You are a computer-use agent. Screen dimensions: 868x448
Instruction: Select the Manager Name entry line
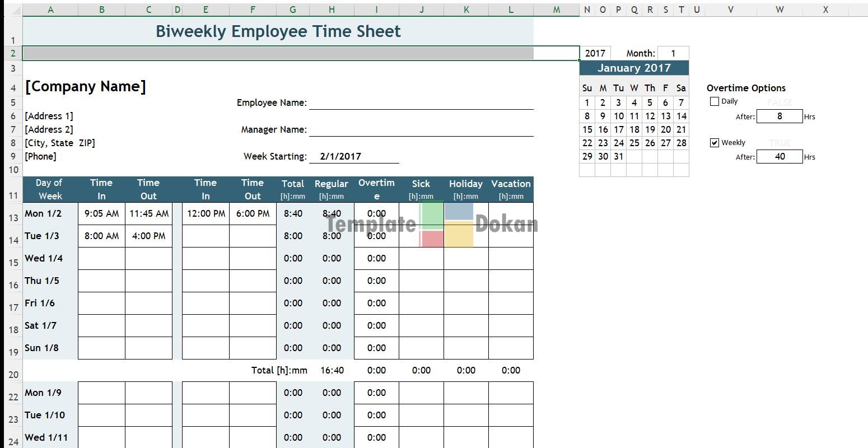[x=421, y=129]
